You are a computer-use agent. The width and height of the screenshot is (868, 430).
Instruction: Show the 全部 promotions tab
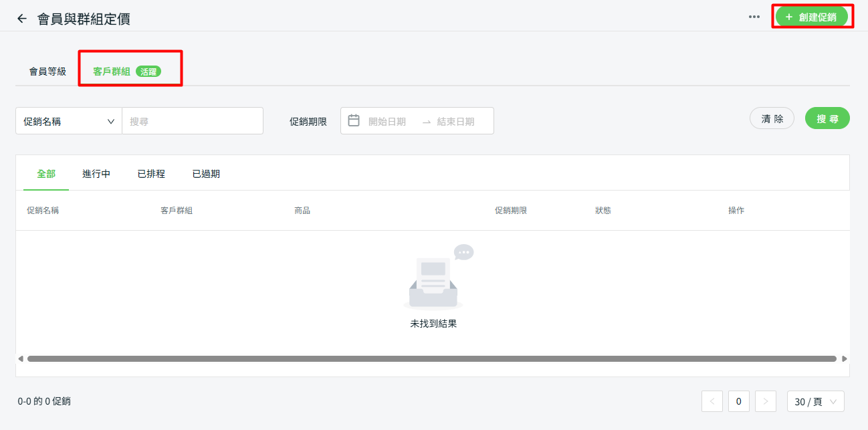[x=46, y=174]
